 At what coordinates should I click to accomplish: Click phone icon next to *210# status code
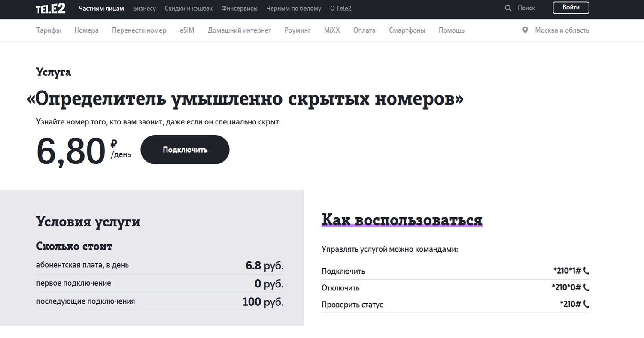pyautogui.click(x=586, y=305)
